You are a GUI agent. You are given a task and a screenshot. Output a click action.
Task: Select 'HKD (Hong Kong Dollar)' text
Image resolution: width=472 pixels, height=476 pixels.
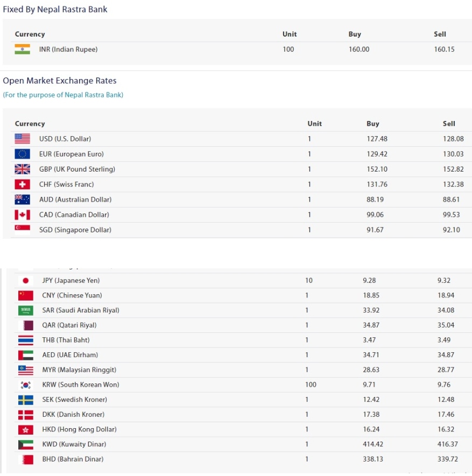coord(79,429)
